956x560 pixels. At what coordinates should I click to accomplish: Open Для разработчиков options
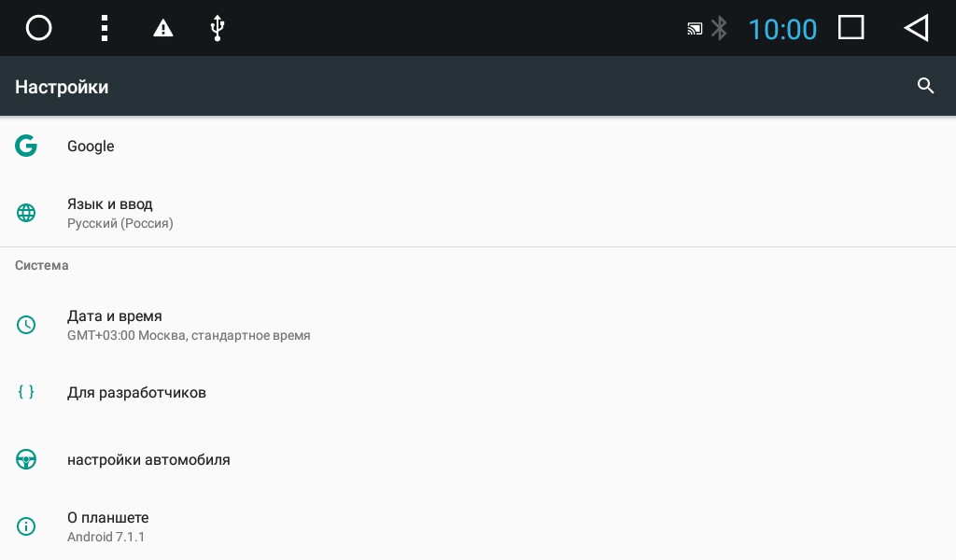(478, 392)
